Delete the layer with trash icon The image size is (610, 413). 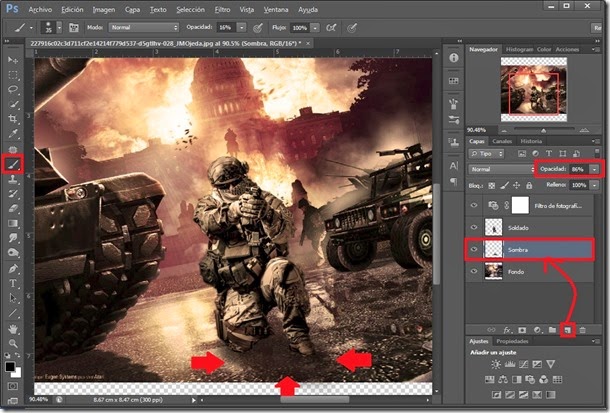(582, 330)
